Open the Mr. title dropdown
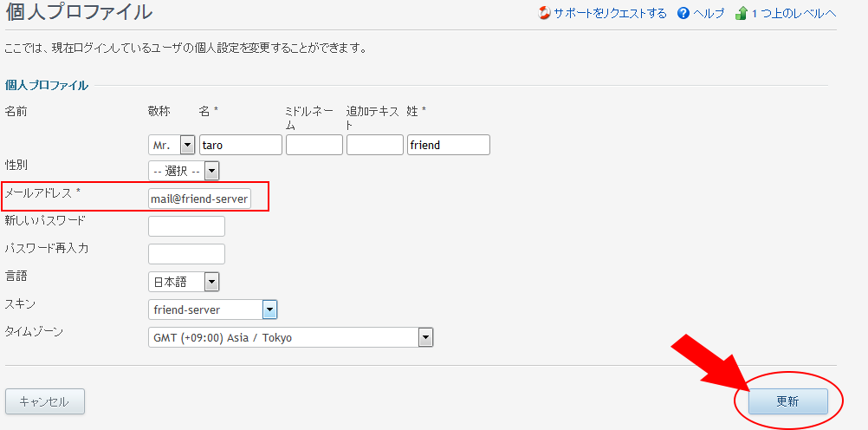Viewport: 868px width, 430px height. [x=172, y=145]
